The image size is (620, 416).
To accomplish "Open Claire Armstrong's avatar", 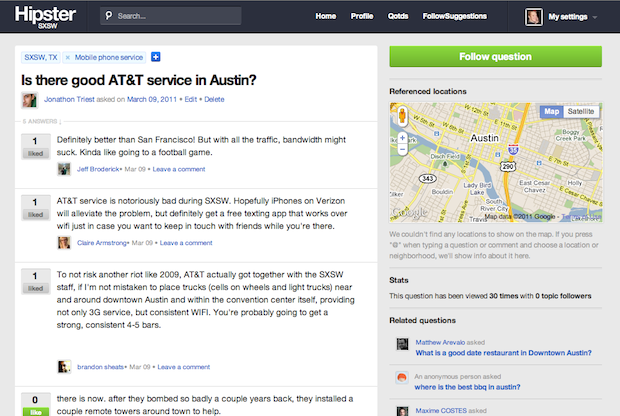I will coord(64,243).
